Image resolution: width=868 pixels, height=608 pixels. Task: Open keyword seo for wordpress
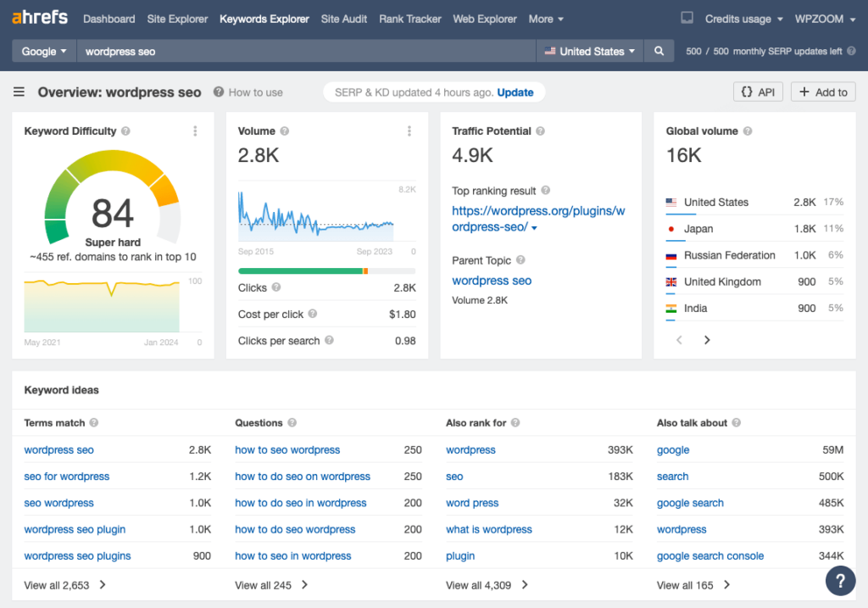coord(67,477)
